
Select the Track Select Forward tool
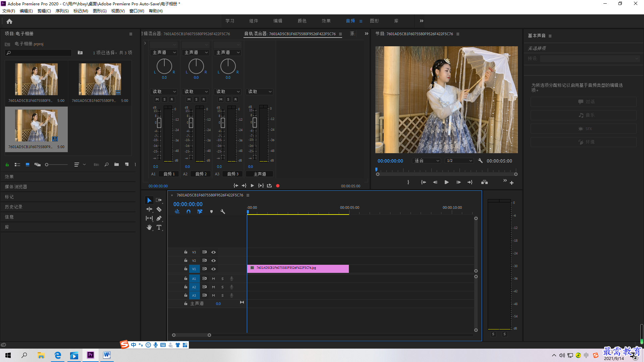click(159, 200)
